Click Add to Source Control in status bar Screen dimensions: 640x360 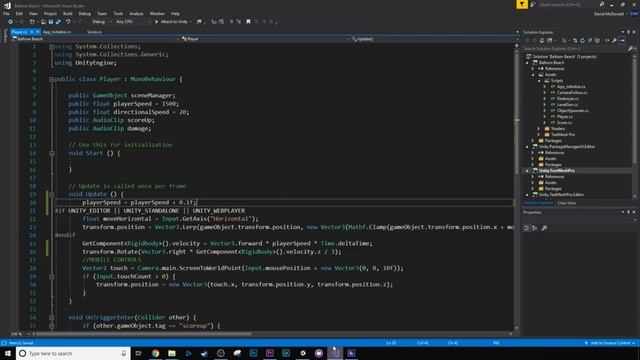coord(611,343)
